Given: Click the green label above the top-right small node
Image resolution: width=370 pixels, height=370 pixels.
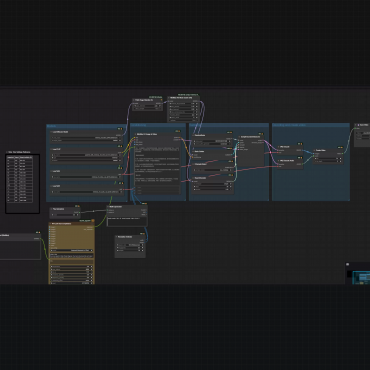Looking at the screenshot, I should [188, 95].
